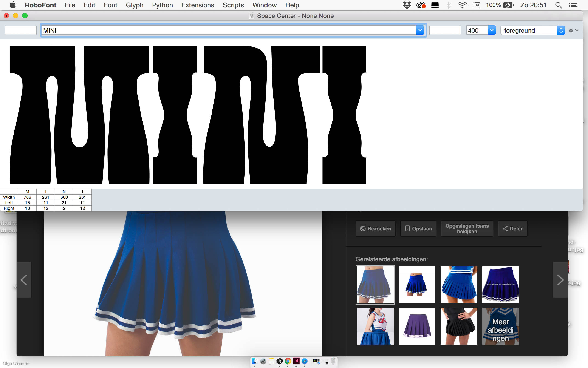Open the Font menu
588x368 pixels.
click(x=110, y=5)
